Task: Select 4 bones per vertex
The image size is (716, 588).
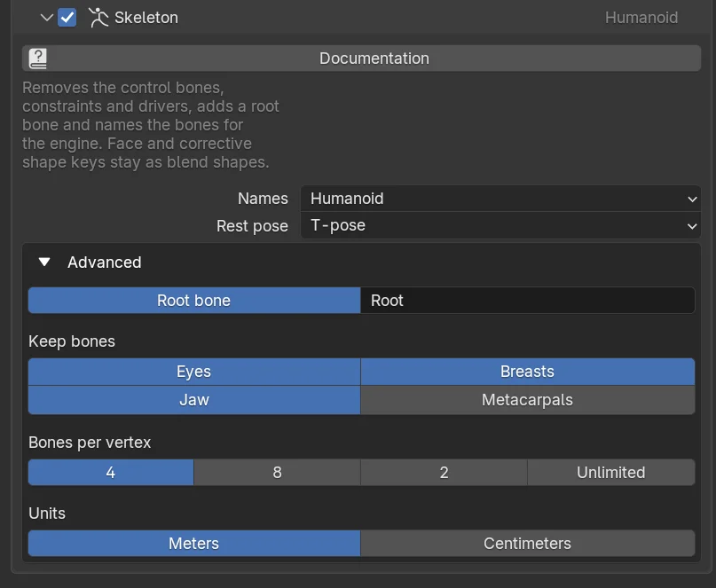Action: point(111,473)
